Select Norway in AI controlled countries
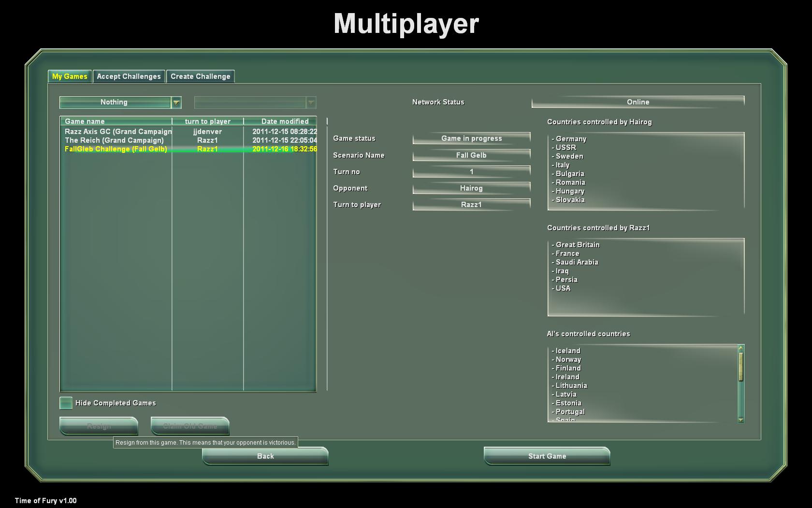The width and height of the screenshot is (812, 508). [566, 359]
